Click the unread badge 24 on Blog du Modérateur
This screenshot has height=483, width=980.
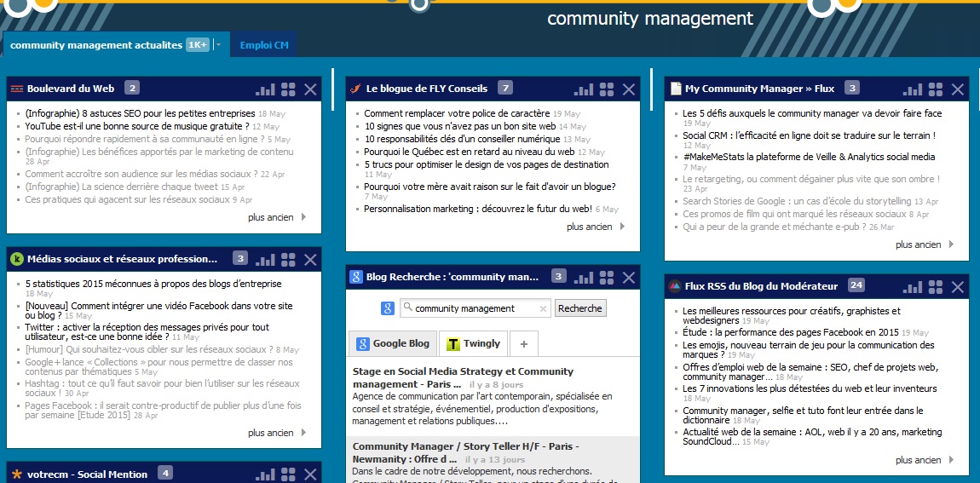[856, 285]
